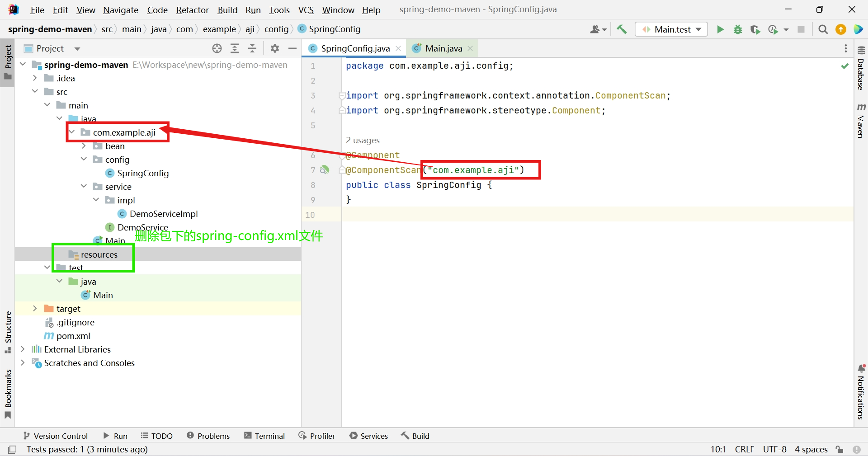868x456 pixels.
Task: Open the JetBrains Toolbox colorful icon
Action: point(858,29)
